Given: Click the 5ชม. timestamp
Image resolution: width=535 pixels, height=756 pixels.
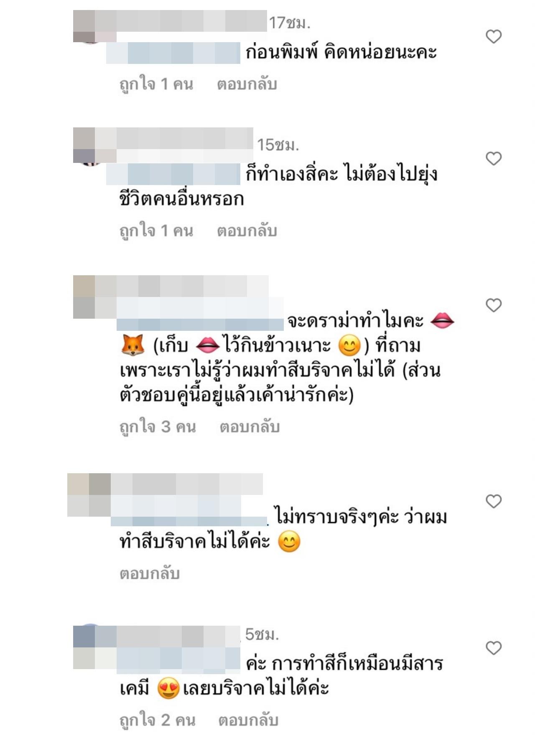Looking at the screenshot, I should pyautogui.click(x=262, y=634).
